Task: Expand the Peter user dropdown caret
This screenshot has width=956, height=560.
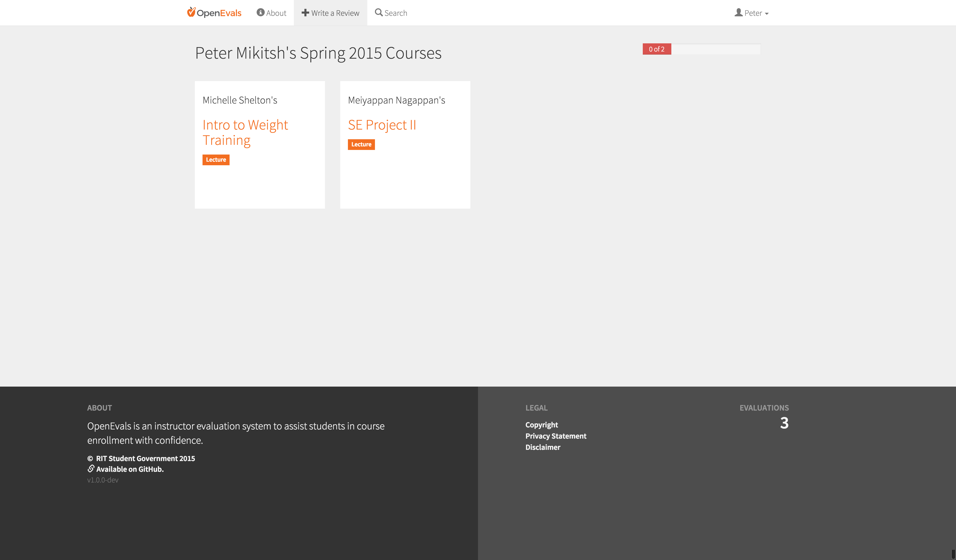Action: [x=767, y=14]
